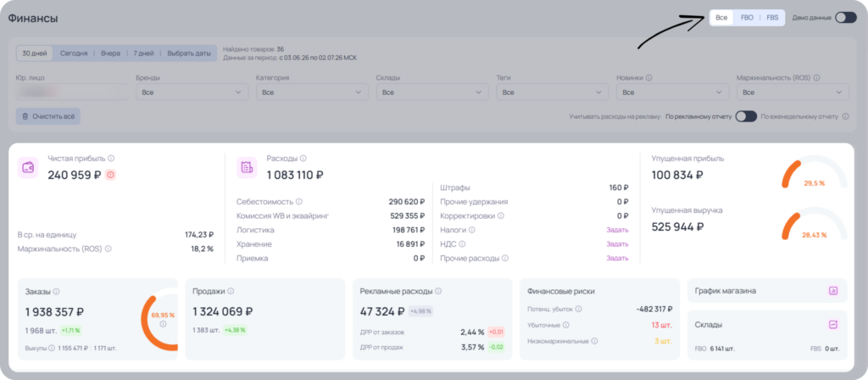Click Задать link for Налоги
Screen dimensions: 868x380
pyautogui.click(x=617, y=229)
